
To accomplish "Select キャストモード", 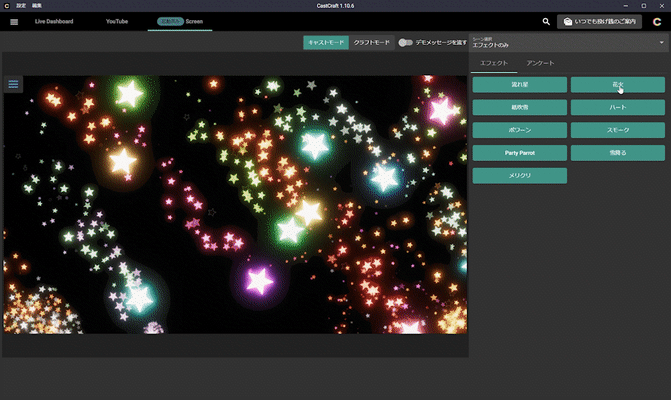I will tap(326, 42).
